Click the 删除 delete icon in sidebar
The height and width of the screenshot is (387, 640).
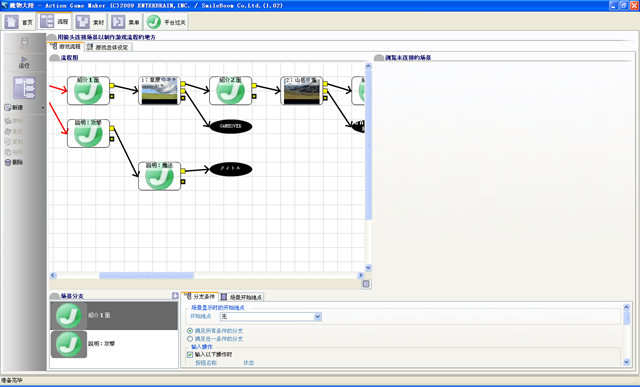coord(8,162)
